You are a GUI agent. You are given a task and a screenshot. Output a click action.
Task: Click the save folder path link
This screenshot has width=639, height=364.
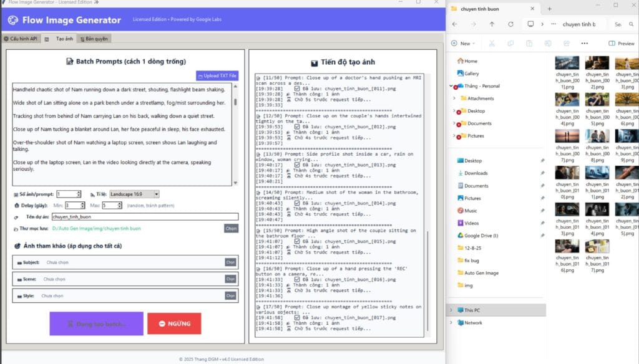pyautogui.click(x=97, y=228)
